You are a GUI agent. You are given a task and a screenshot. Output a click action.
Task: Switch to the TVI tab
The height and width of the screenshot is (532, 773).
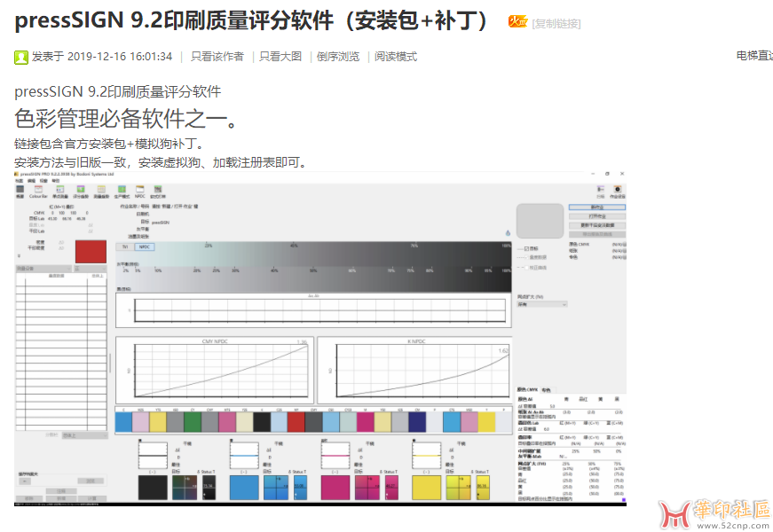pyautogui.click(x=125, y=246)
